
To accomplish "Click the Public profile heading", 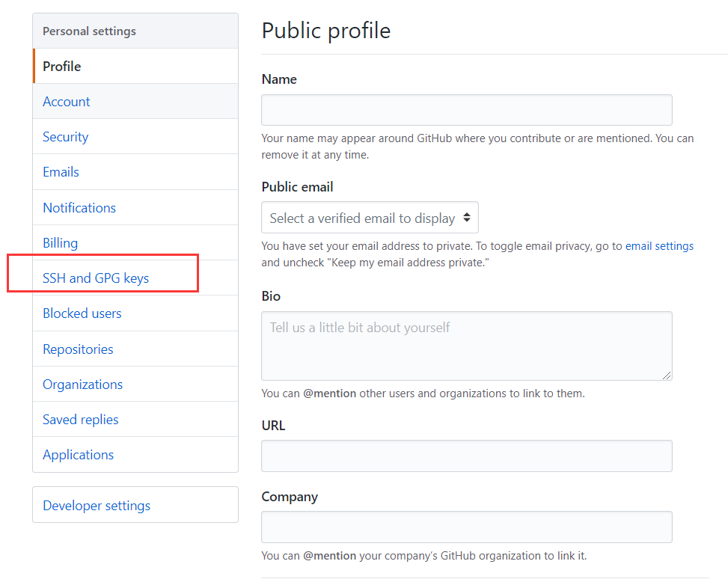I will pyautogui.click(x=326, y=31).
